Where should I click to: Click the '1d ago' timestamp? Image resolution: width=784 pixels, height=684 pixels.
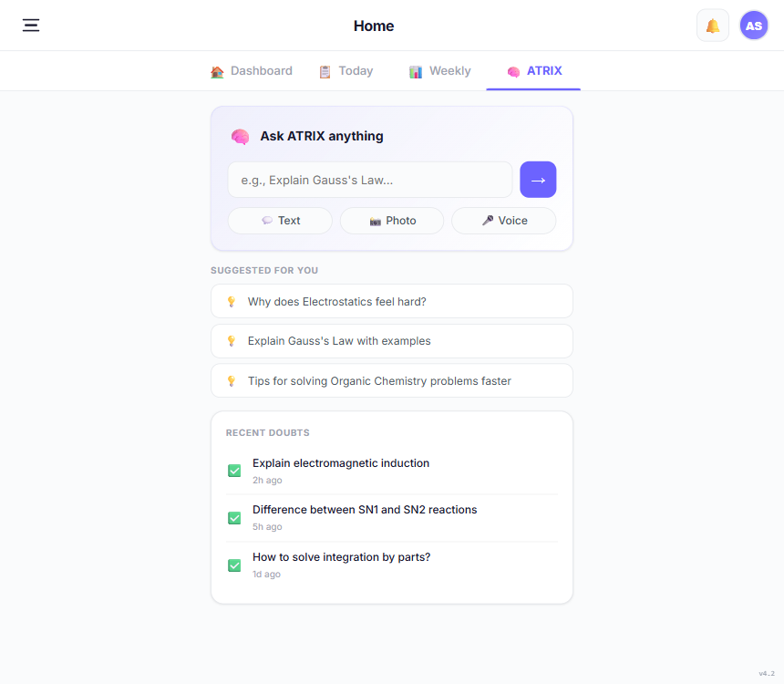point(266,575)
